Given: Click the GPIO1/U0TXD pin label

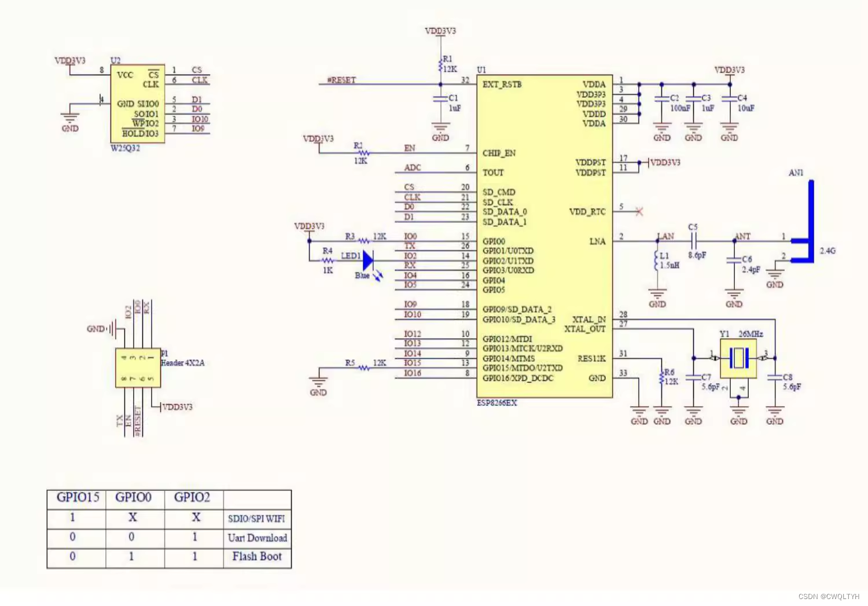Looking at the screenshot, I should point(508,251).
